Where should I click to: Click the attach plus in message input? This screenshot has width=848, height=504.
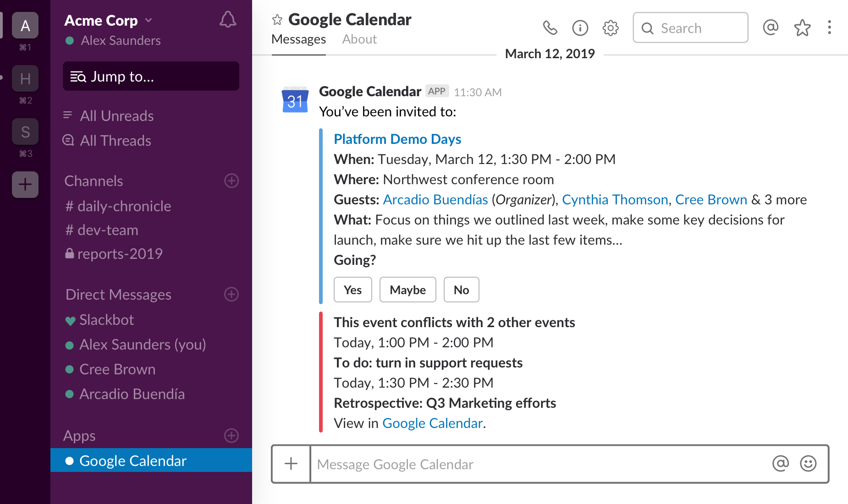tap(291, 464)
